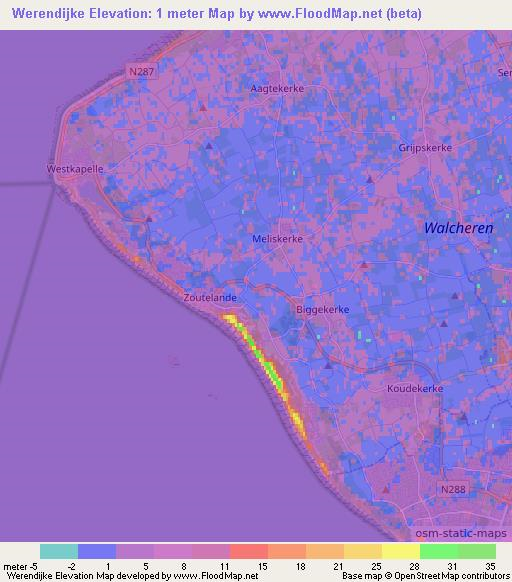Click the yellow 25 to 28 meter swatch

pyautogui.click(x=401, y=552)
